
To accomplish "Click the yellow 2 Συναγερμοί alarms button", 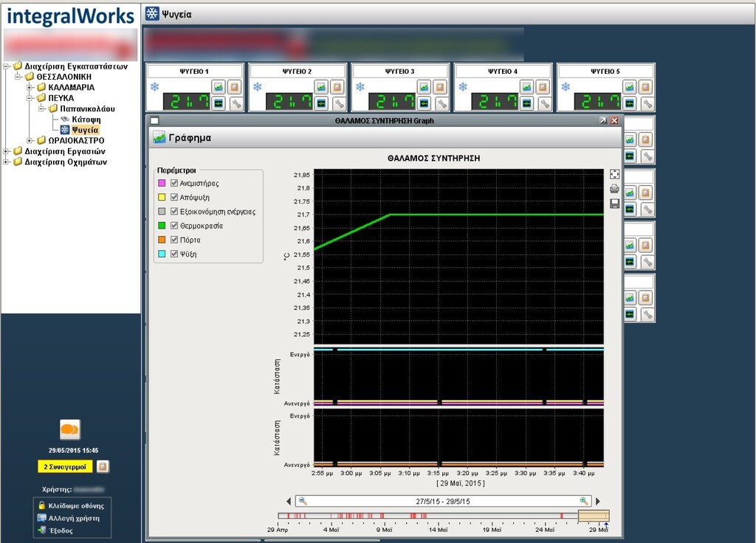I will pyautogui.click(x=64, y=467).
